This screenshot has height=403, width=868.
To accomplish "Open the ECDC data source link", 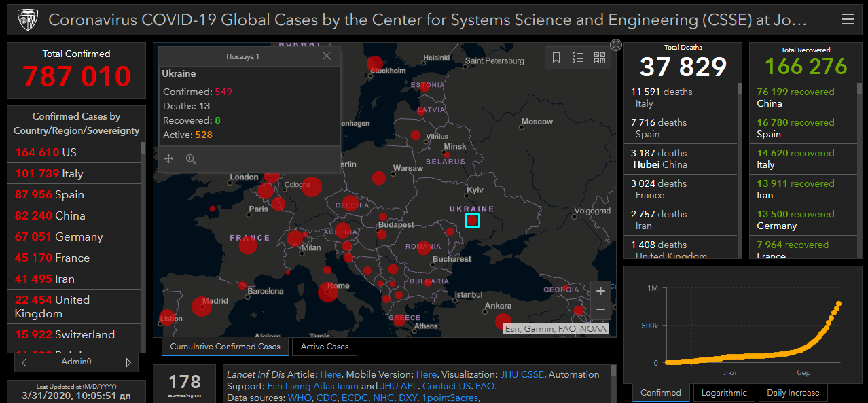I will pos(355,398).
